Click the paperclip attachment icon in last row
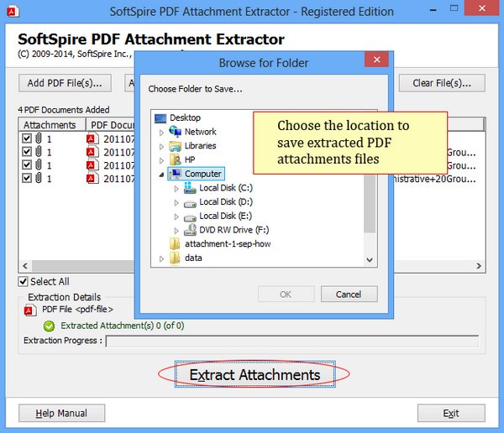 tap(39, 178)
